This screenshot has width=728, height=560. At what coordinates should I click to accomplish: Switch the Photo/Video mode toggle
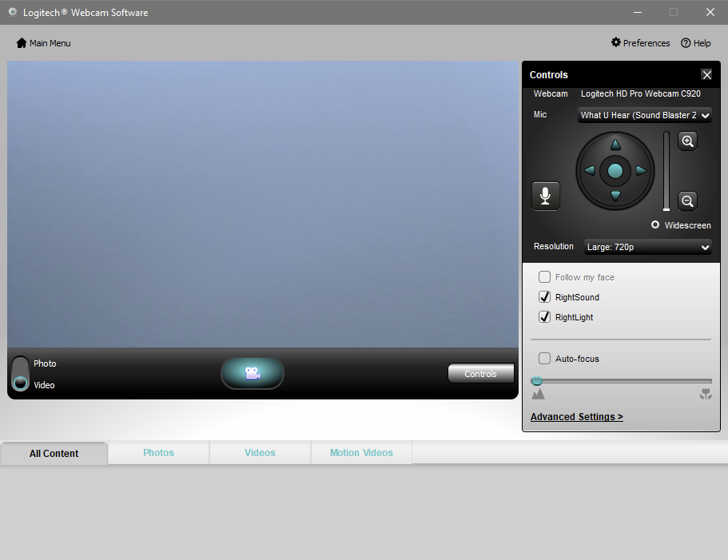click(x=21, y=374)
